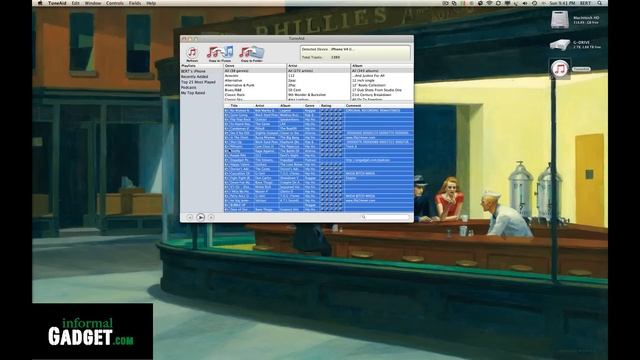The image size is (640, 360).
Task: Click the Copy to iTunes icon
Action: tap(220, 54)
